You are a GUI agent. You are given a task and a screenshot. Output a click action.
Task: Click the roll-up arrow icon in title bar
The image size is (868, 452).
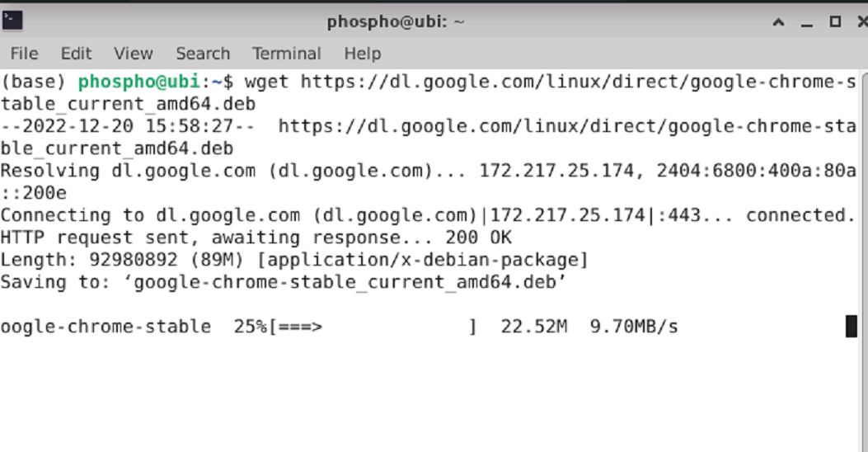(x=778, y=22)
